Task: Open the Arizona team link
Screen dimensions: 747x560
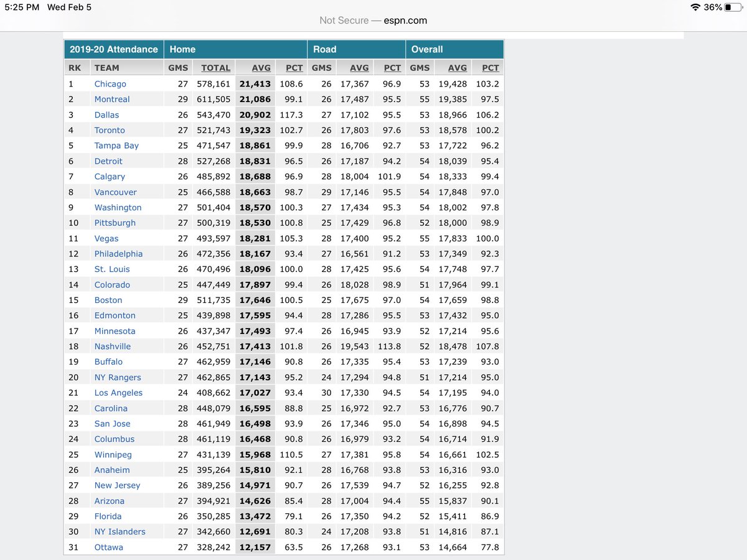Action: coord(110,501)
